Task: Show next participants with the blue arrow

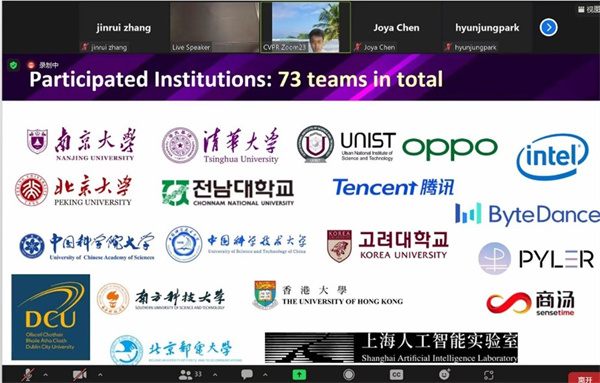Action: (x=548, y=28)
